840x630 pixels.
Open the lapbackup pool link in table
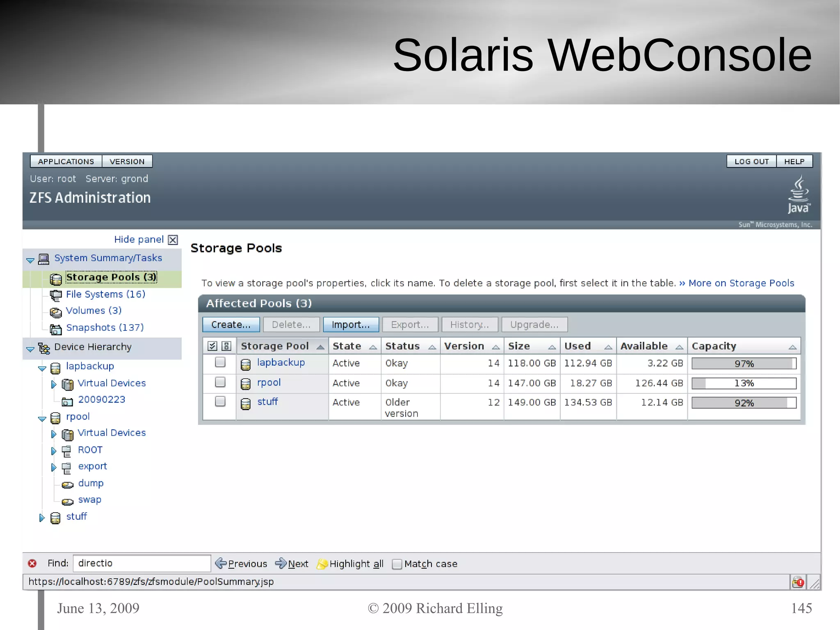tap(281, 362)
